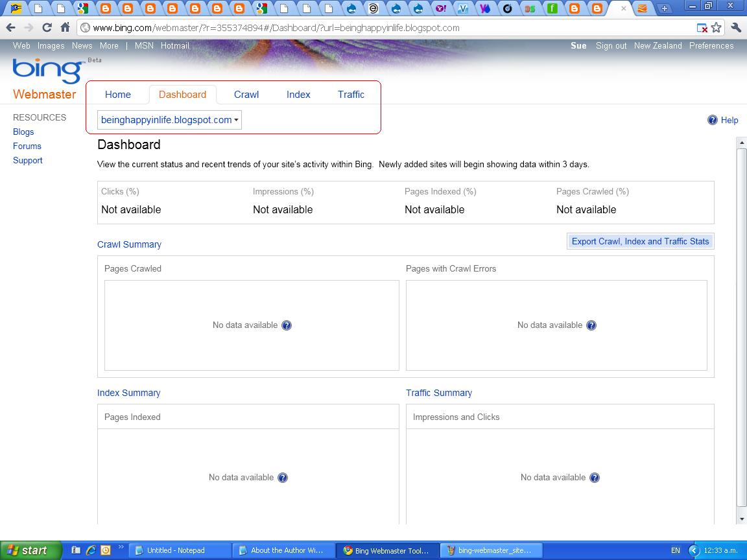
Task: Show hidden tray icons arrow
Action: [694, 550]
